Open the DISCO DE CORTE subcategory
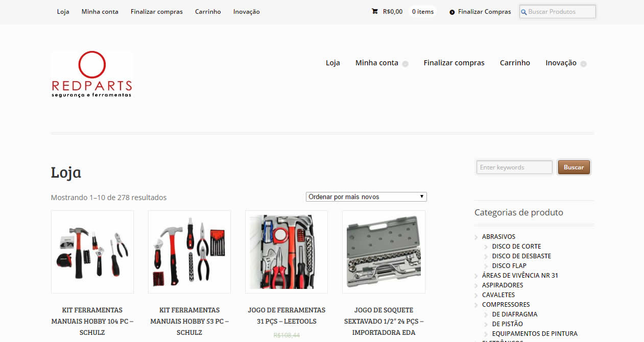This screenshot has width=644, height=342. point(516,247)
